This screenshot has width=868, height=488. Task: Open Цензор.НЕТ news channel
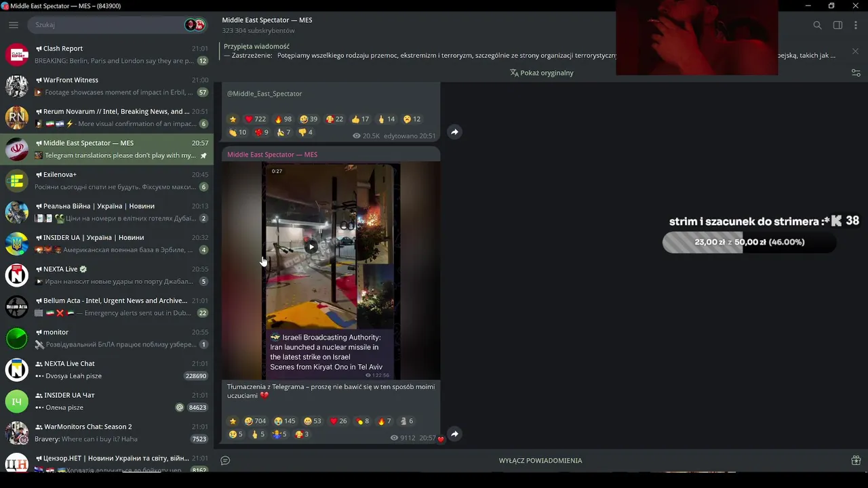106,460
